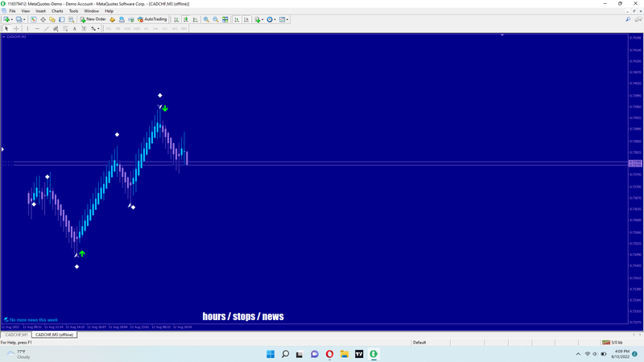Open the indicators list icon
Image resolution: width=644 pixels, height=362 pixels.
257,19
